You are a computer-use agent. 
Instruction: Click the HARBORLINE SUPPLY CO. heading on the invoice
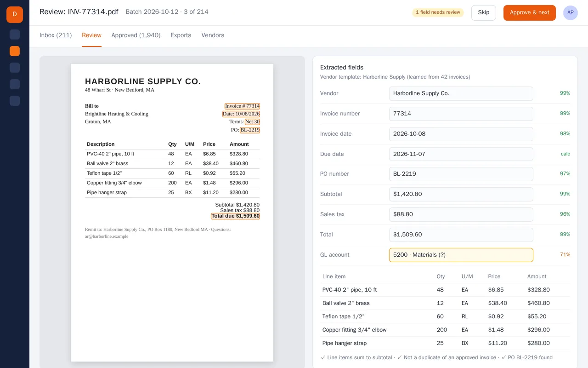pos(143,81)
